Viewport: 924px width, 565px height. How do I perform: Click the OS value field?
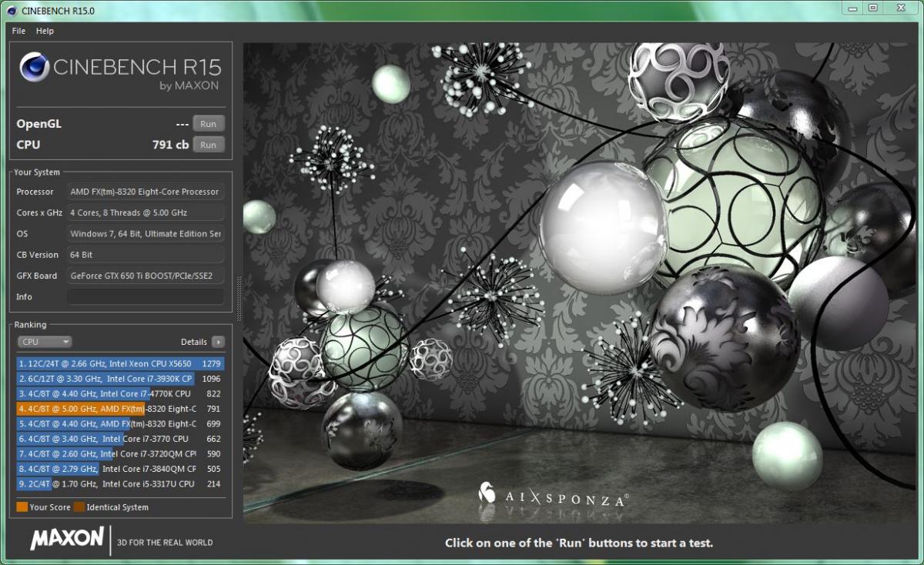coord(145,233)
